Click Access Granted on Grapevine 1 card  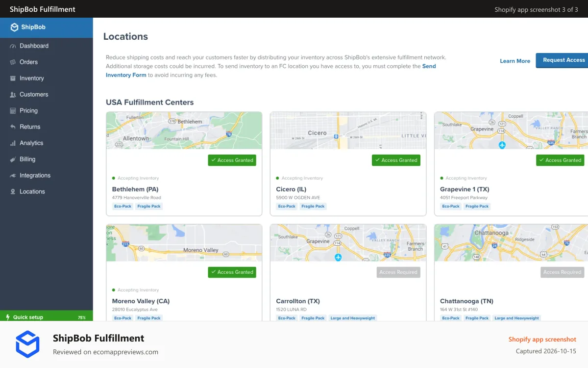pyautogui.click(x=560, y=160)
